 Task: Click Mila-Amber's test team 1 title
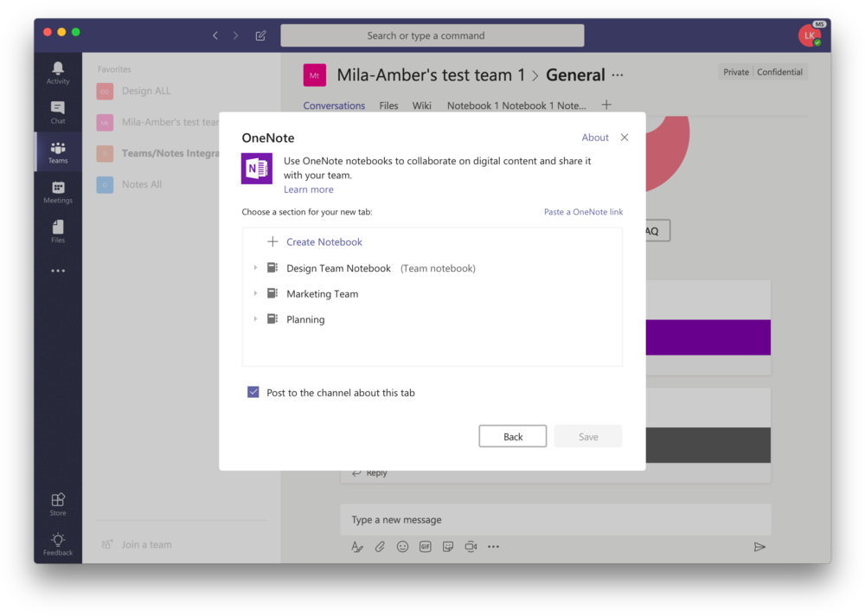click(x=431, y=75)
